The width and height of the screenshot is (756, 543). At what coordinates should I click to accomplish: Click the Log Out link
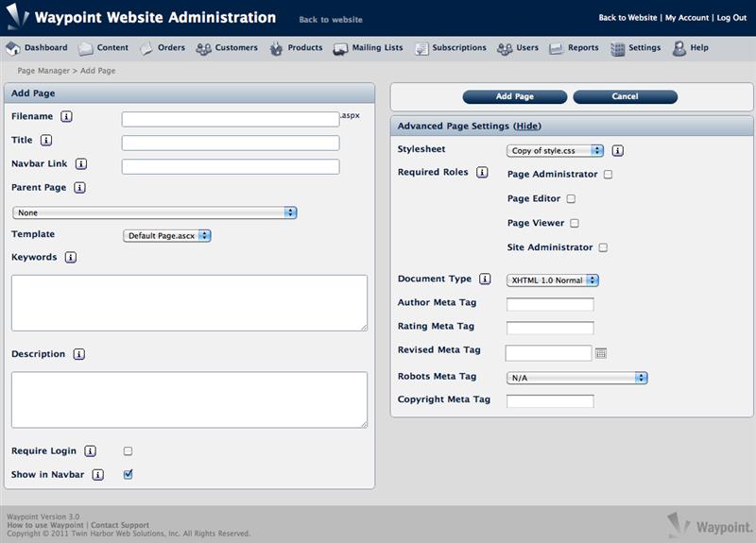pyautogui.click(x=731, y=18)
